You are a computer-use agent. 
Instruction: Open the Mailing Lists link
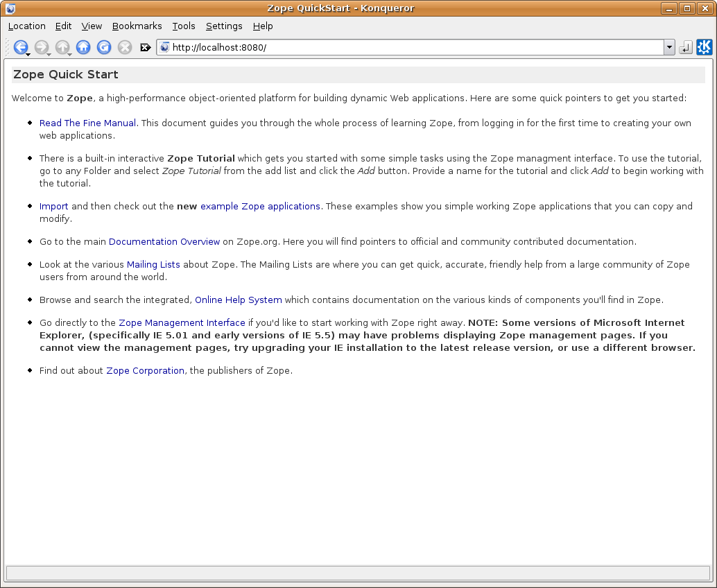point(153,264)
